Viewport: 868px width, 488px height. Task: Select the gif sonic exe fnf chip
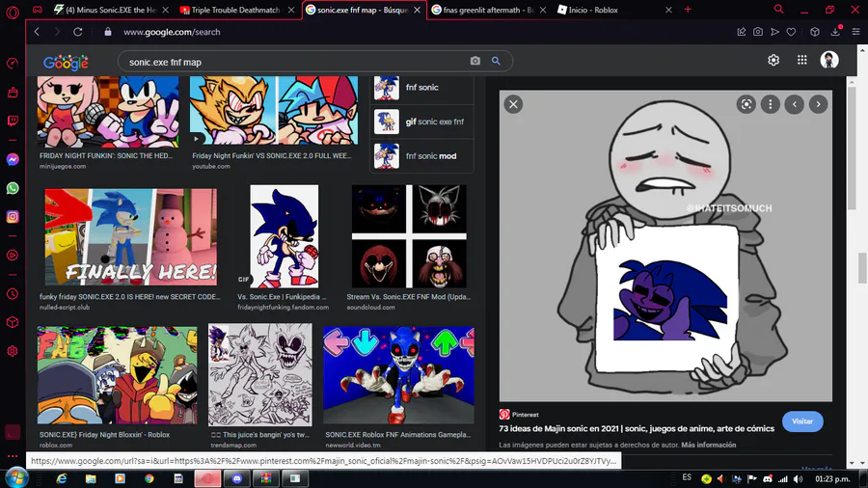click(x=421, y=122)
